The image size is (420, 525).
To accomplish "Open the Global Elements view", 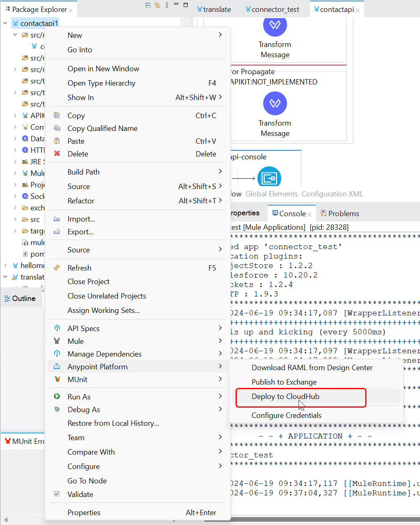I will [271, 194].
